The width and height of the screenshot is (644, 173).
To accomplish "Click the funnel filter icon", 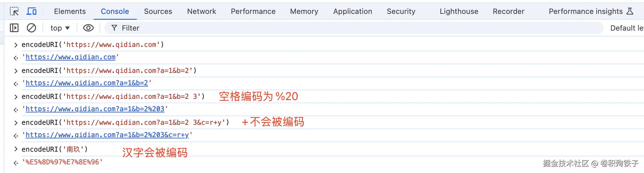I will tap(114, 28).
